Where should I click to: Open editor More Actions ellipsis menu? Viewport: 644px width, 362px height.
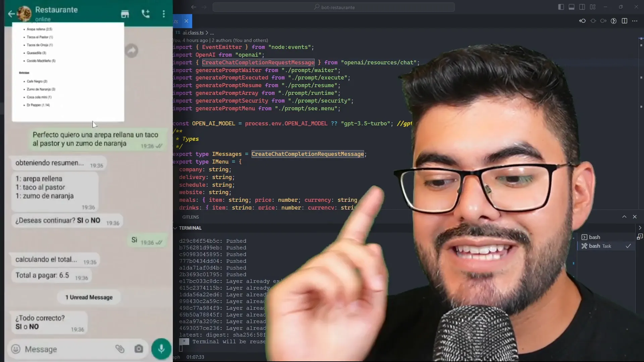coord(635,21)
